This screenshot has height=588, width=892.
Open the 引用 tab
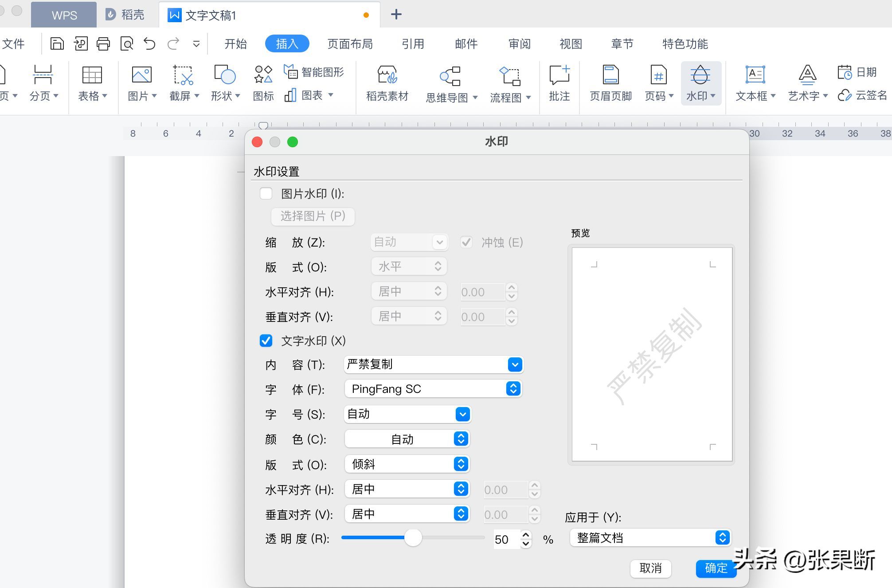pos(413,43)
